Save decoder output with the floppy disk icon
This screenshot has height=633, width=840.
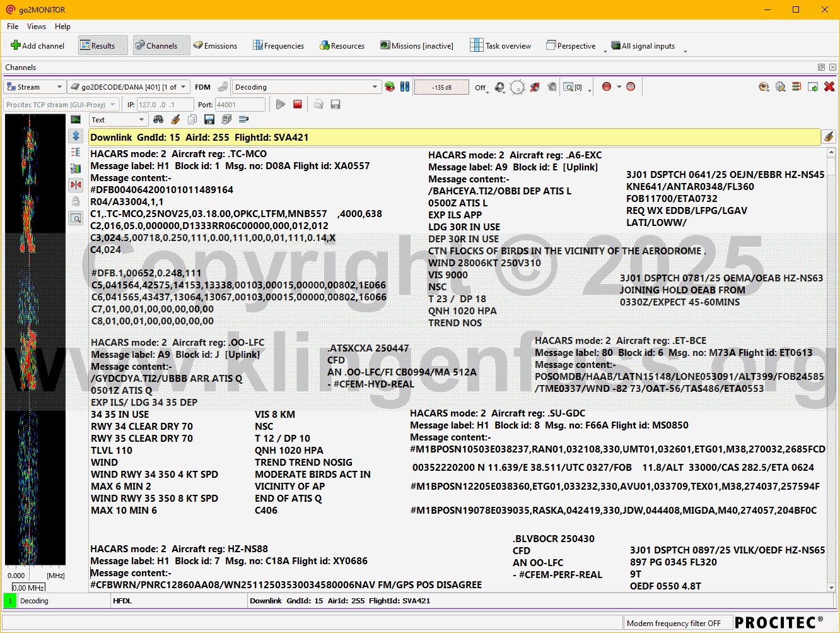pos(209,119)
